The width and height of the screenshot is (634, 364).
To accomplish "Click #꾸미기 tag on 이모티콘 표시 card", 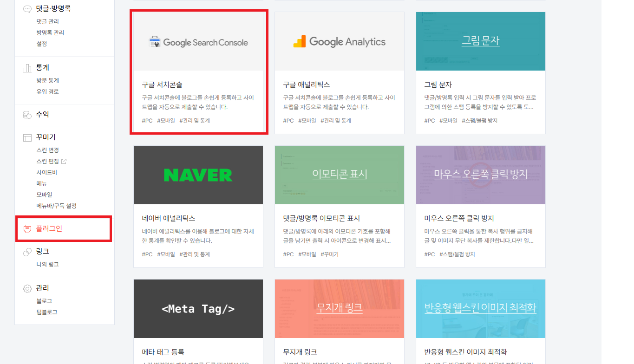I will 329,254.
